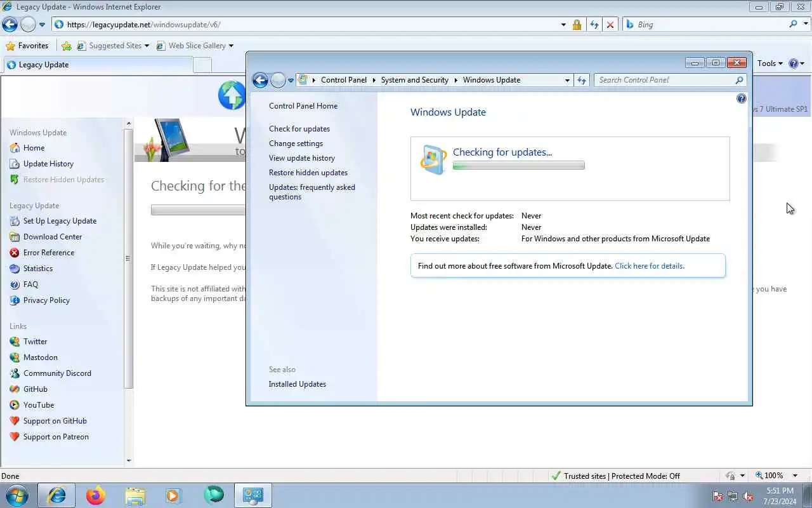Open the search provider dropdown arrow

tap(806, 24)
